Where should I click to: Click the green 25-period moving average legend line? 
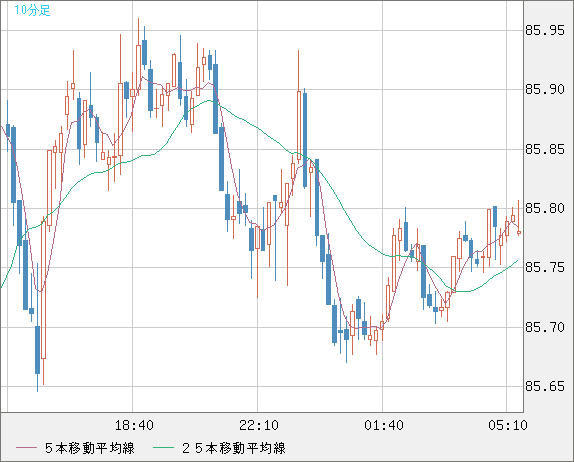point(163,448)
